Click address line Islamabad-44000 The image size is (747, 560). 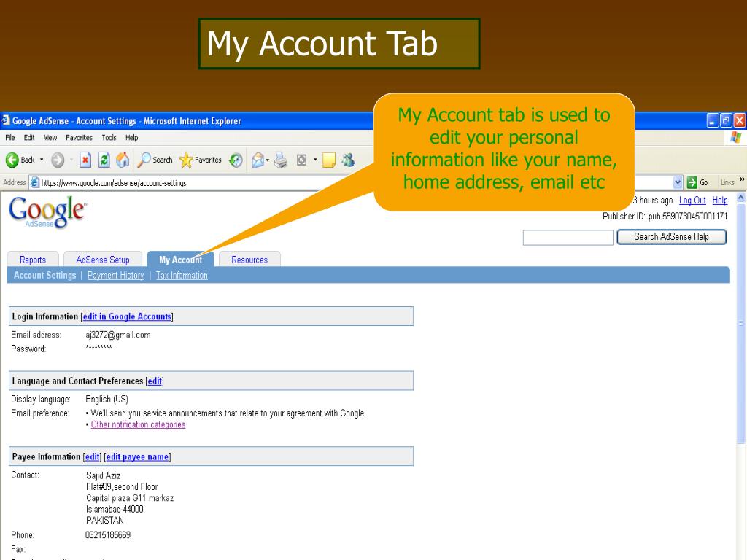coord(115,509)
